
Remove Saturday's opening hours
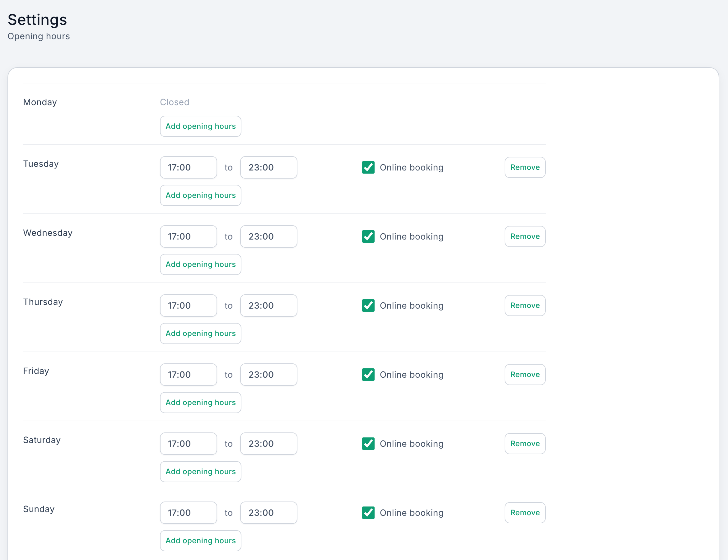[x=525, y=443]
